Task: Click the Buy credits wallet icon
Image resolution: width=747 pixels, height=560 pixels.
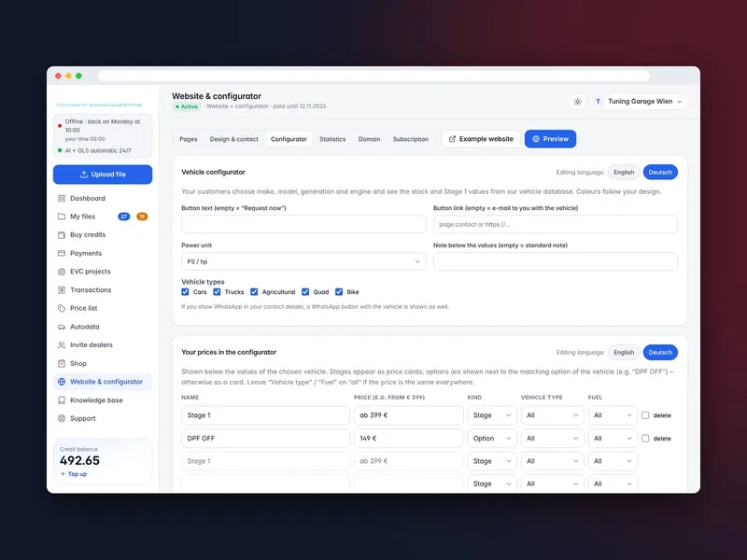Action: (x=62, y=235)
